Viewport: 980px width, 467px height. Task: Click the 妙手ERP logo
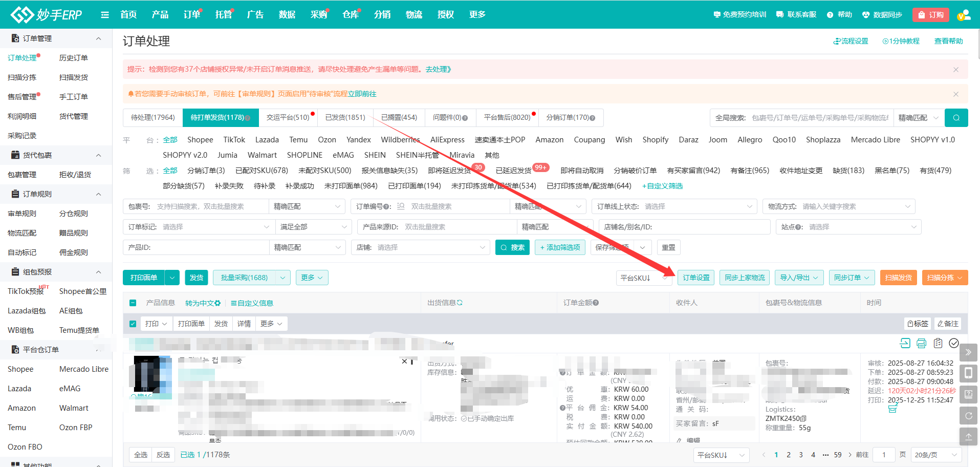point(47,14)
